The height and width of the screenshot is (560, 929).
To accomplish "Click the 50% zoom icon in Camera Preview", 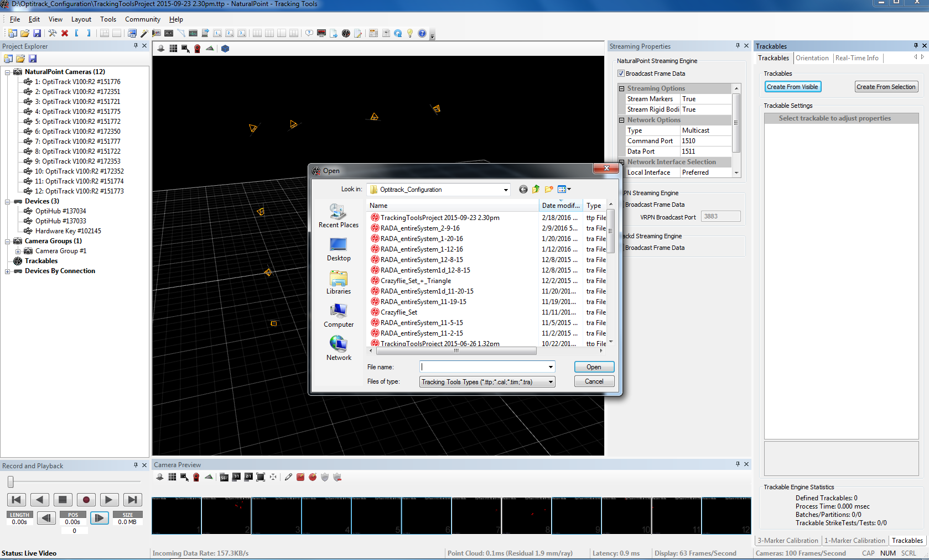I will (224, 477).
